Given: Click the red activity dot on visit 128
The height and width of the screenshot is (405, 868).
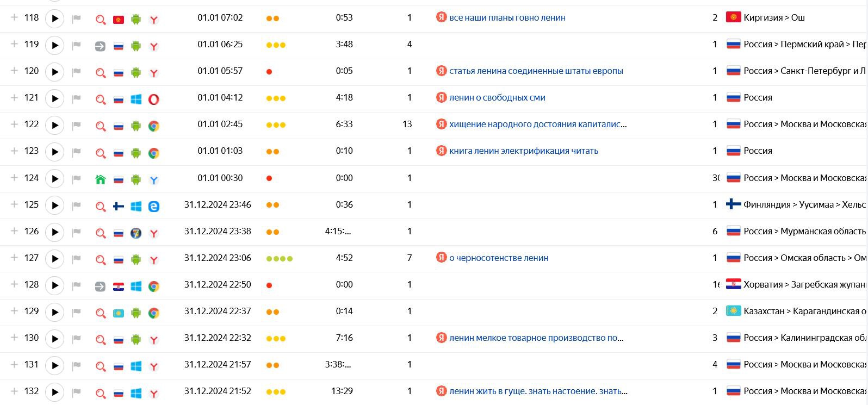Looking at the screenshot, I should (269, 285).
